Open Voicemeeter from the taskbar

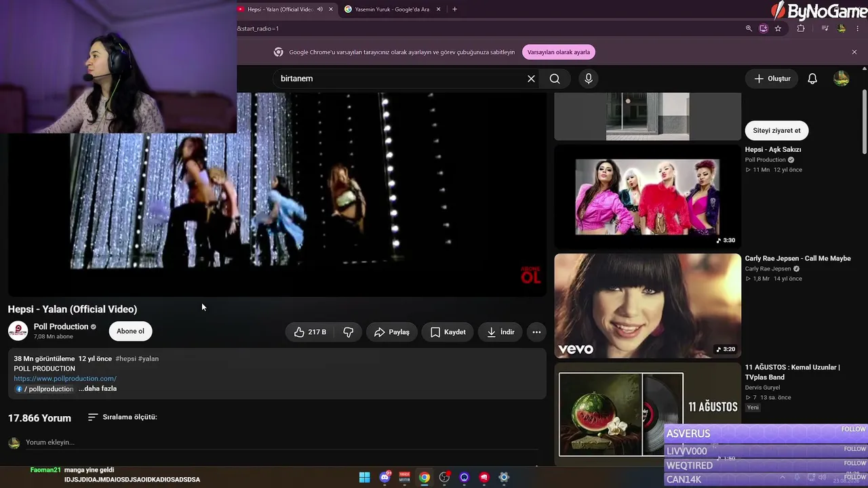click(404, 477)
